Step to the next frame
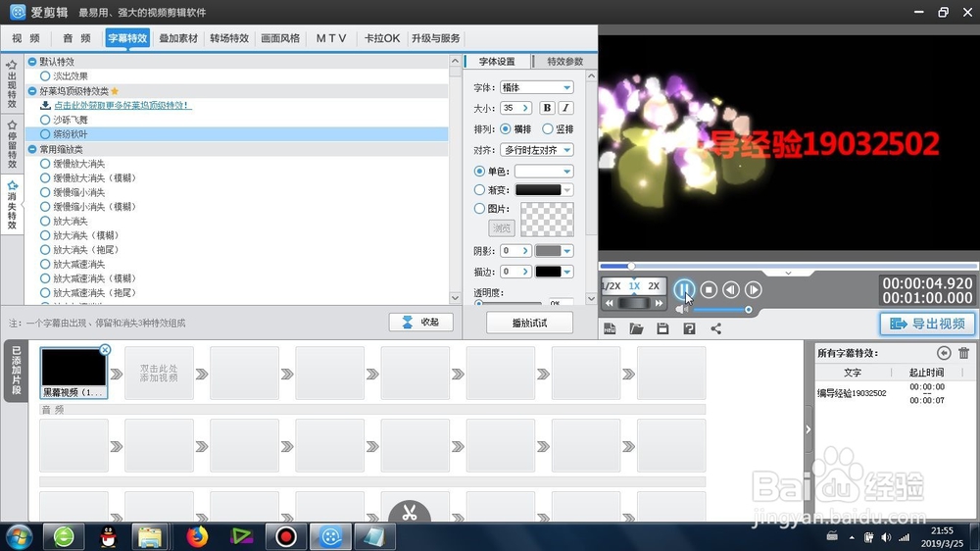 753,289
